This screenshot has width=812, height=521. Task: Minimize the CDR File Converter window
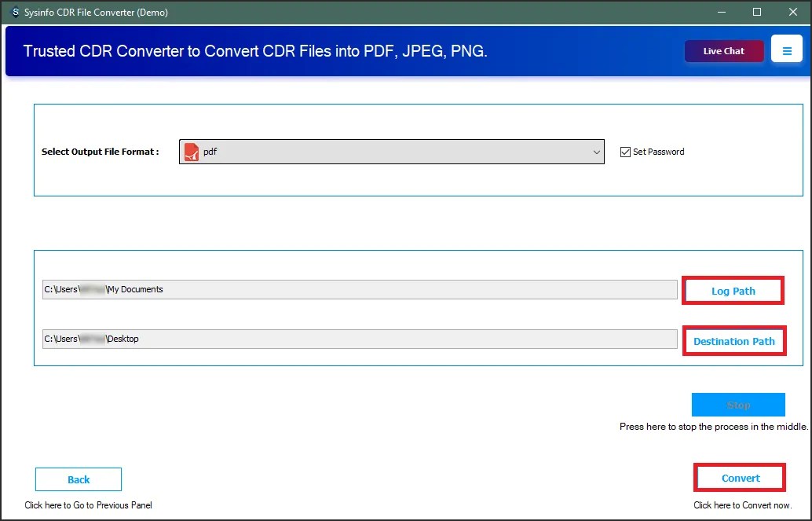pyautogui.click(x=720, y=12)
